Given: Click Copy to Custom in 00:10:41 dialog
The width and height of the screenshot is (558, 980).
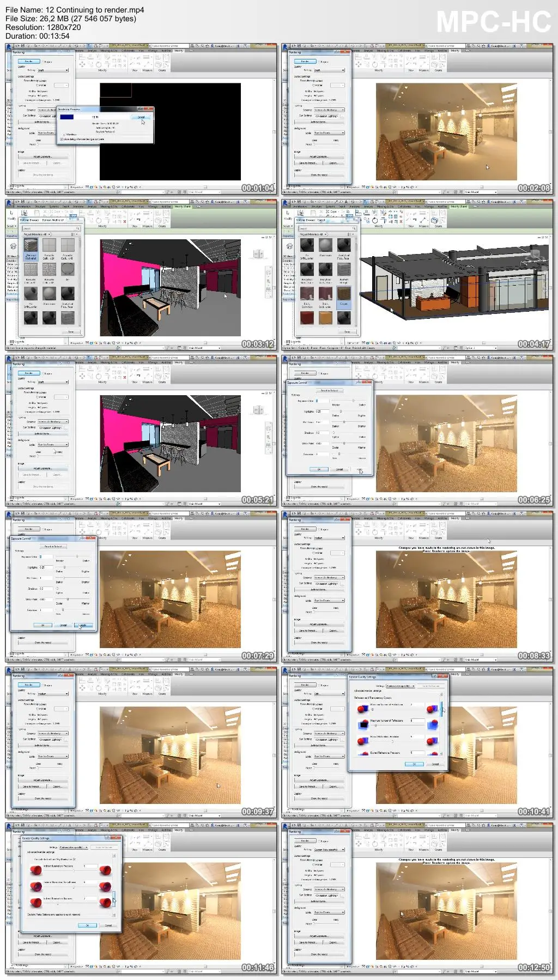Looking at the screenshot, I should coord(431,686).
